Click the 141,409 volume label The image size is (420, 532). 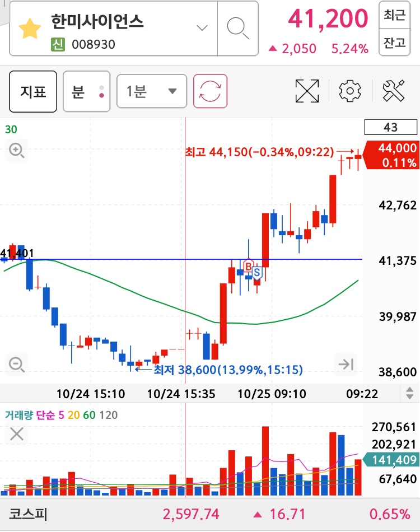[x=391, y=460]
